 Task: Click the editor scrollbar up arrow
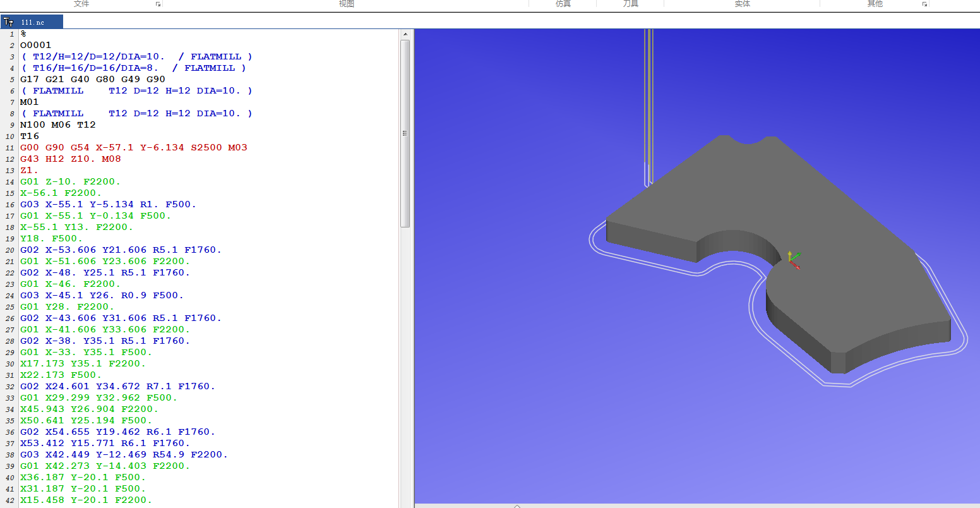(405, 34)
